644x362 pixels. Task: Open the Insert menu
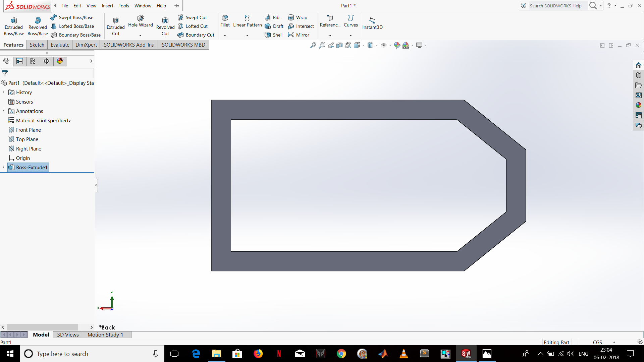point(107,6)
